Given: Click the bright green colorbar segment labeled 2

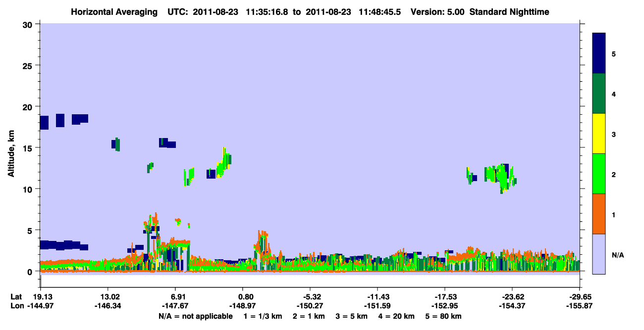Looking at the screenshot, I should pyautogui.click(x=599, y=174).
